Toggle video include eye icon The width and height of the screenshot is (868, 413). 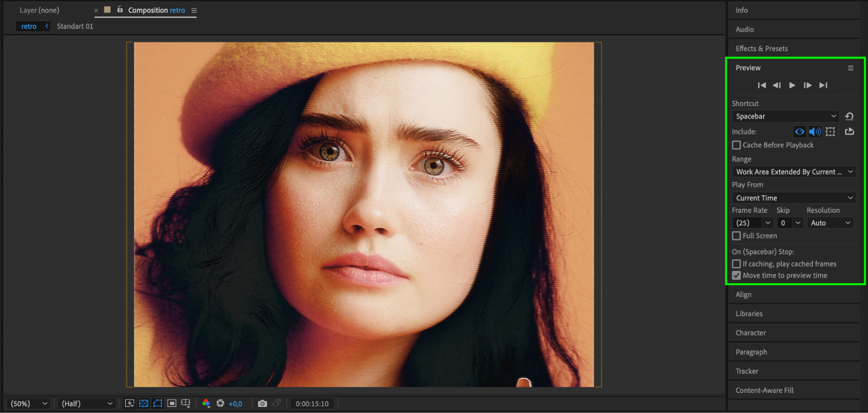click(799, 132)
